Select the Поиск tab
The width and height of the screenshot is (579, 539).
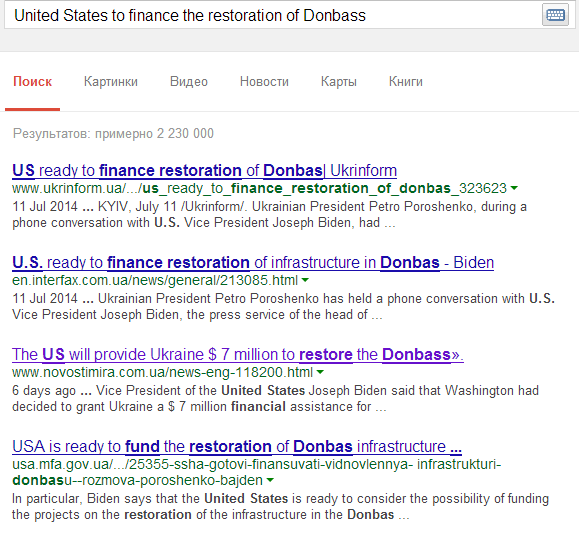32,81
